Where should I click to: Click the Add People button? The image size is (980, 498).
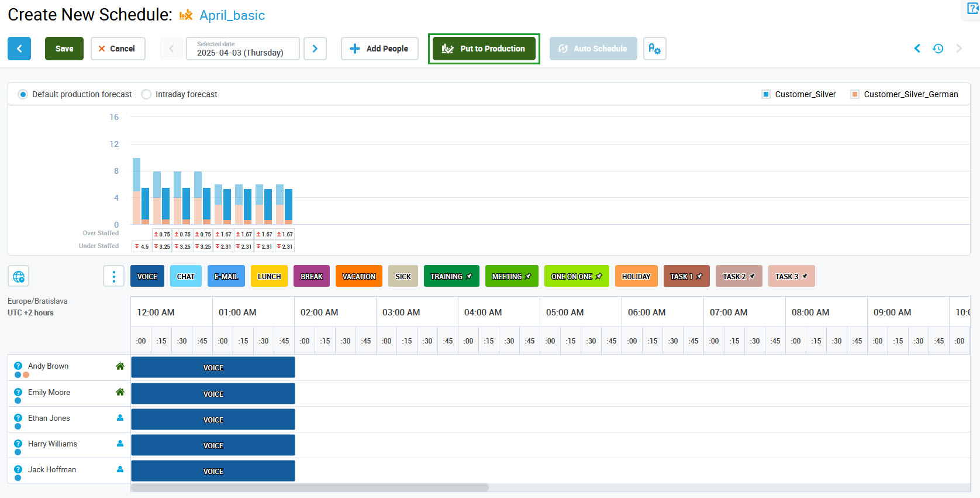point(379,49)
